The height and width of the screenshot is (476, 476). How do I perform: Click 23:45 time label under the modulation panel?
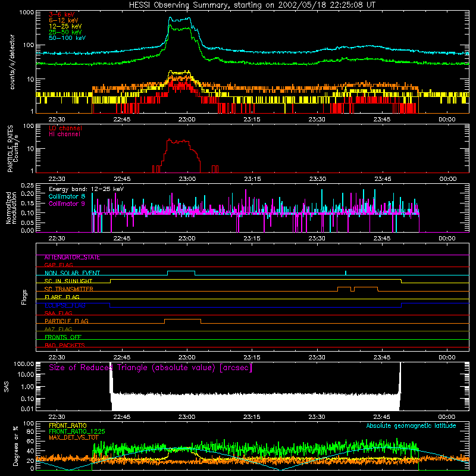click(x=382, y=239)
